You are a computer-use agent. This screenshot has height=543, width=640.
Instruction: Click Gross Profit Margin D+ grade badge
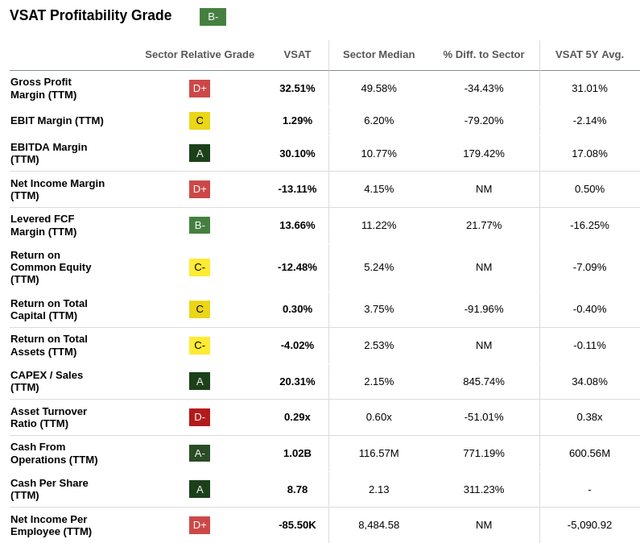199,89
